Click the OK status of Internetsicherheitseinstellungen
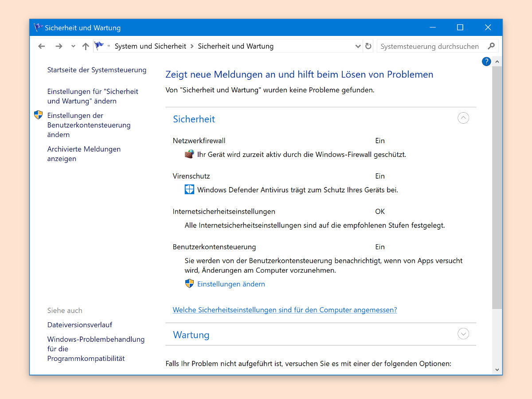 [380, 211]
